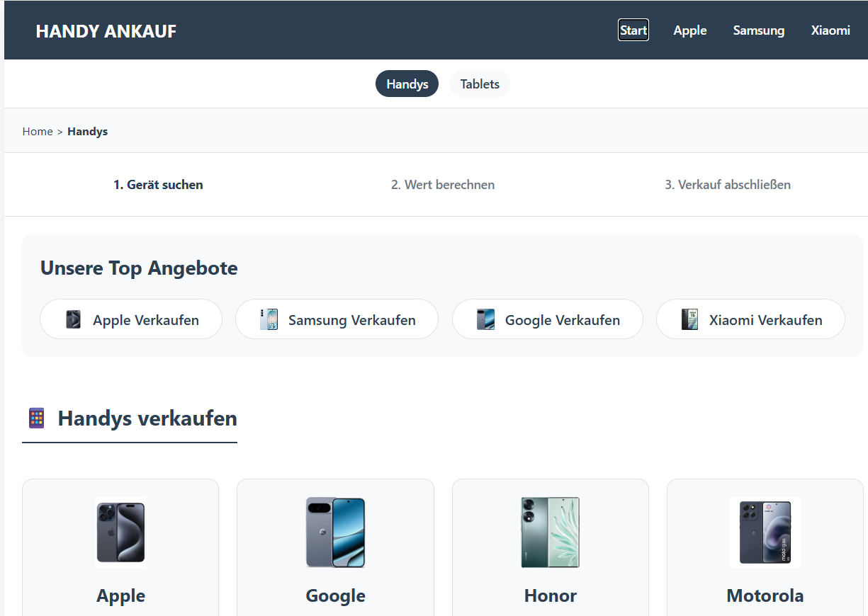Click step 3 Verkauf abschließen

[x=728, y=184]
